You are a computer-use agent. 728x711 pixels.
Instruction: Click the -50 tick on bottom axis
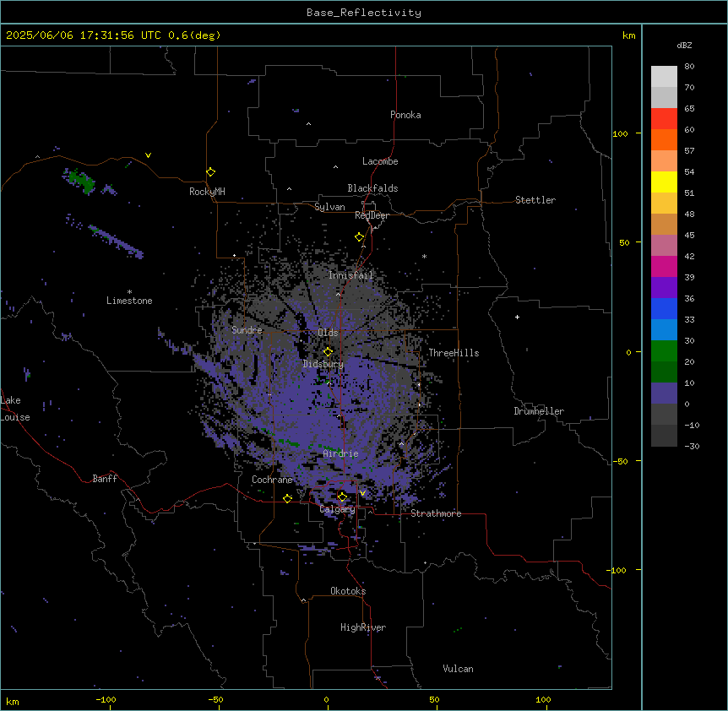coord(215,699)
